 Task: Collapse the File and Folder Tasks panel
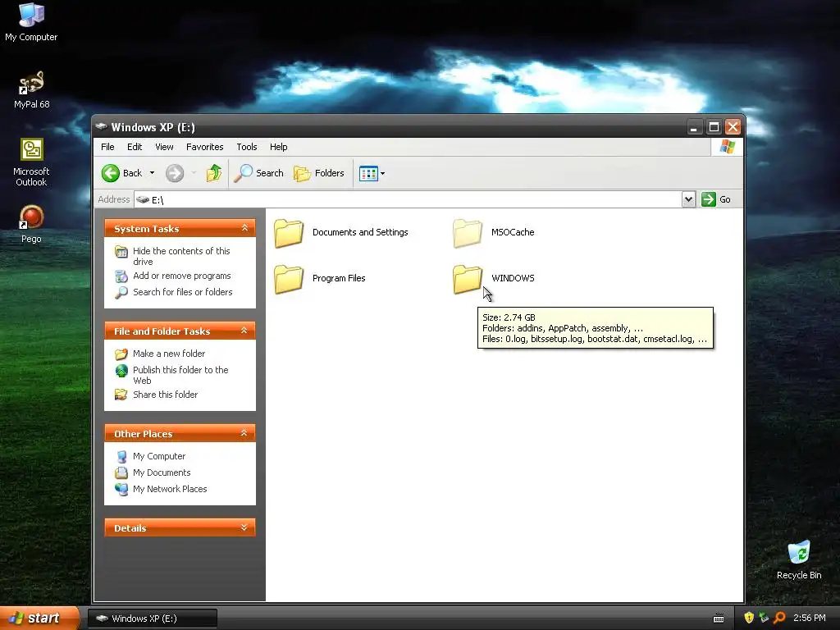coord(244,331)
